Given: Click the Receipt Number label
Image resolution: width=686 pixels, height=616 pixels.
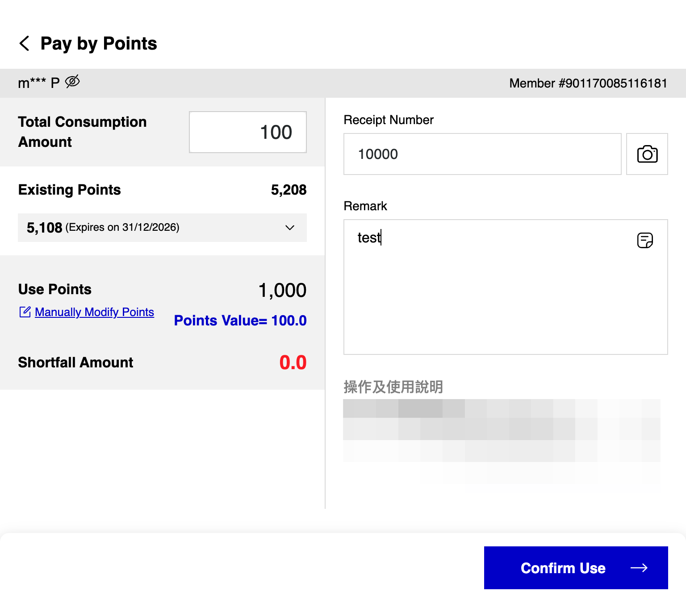Looking at the screenshot, I should 389,120.
